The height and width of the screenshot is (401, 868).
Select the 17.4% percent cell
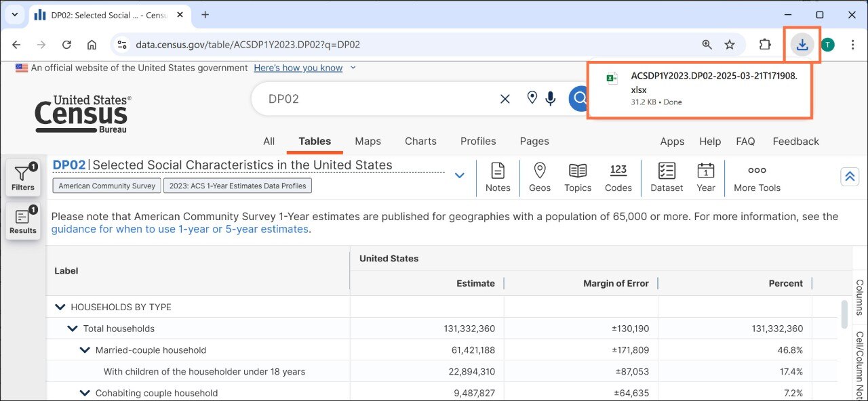click(x=735, y=372)
